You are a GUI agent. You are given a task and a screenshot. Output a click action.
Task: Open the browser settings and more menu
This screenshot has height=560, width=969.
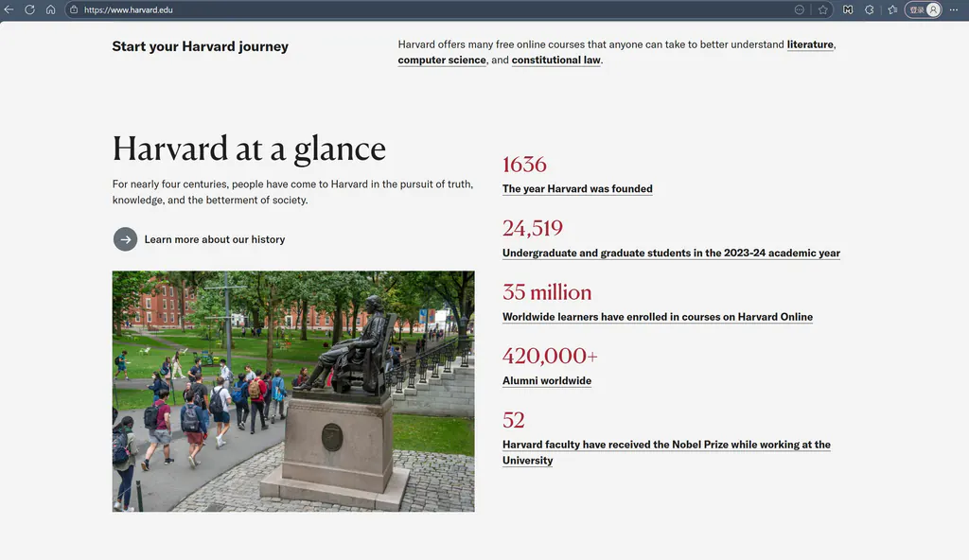pos(954,9)
